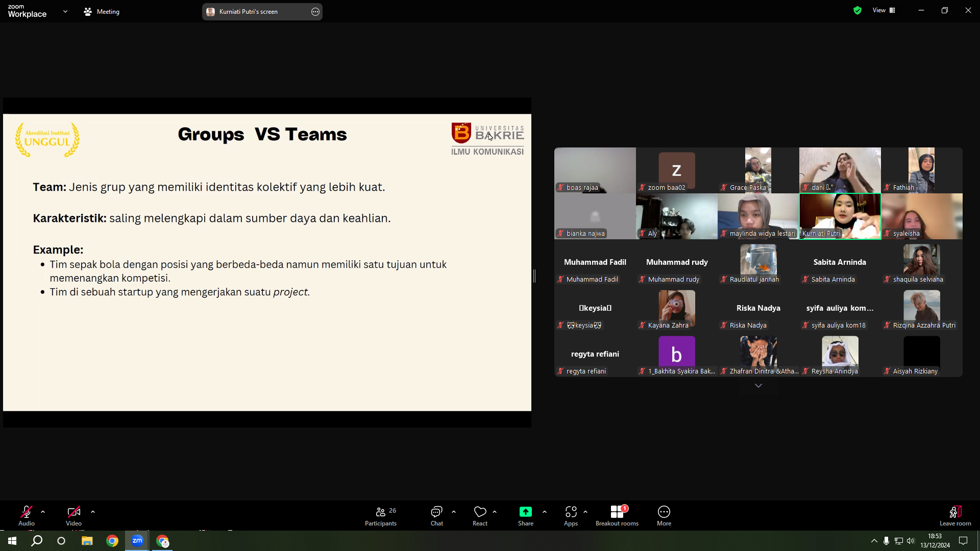The image size is (980, 551).
Task: Expand the reactions options arrow
Action: [x=495, y=512]
